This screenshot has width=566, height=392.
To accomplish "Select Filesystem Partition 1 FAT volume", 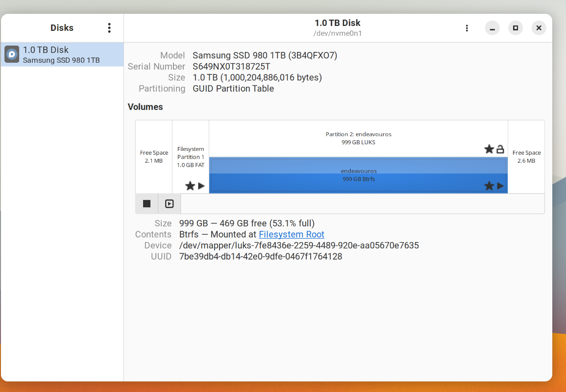I will [191, 157].
